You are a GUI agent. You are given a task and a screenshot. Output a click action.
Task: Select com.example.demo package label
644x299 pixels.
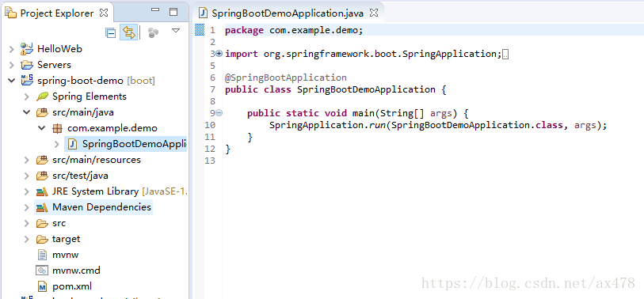(112, 128)
